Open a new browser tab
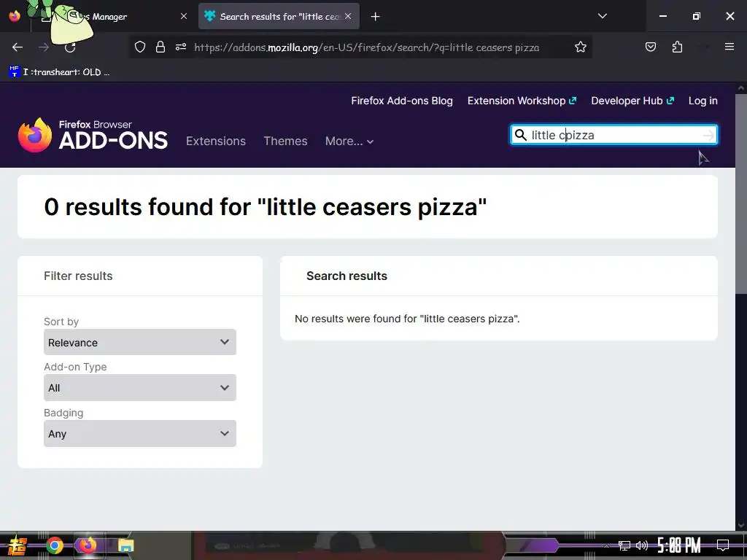This screenshot has width=747, height=560. 376,17
